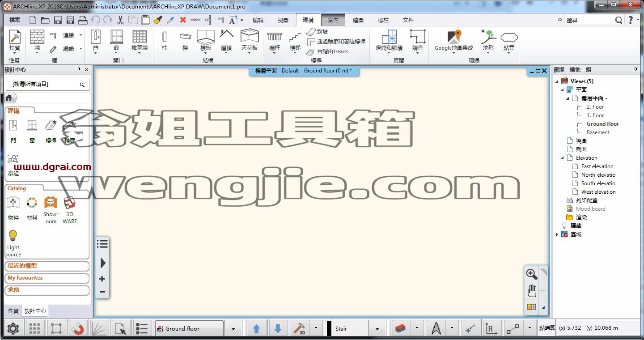Expand the 最近的模型 section

[47, 266]
